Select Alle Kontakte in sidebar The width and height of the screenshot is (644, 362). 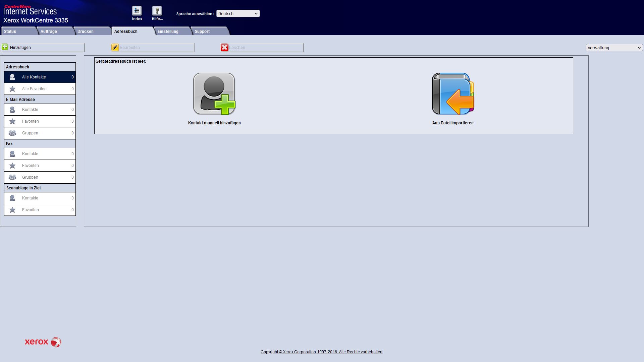pyautogui.click(x=34, y=77)
